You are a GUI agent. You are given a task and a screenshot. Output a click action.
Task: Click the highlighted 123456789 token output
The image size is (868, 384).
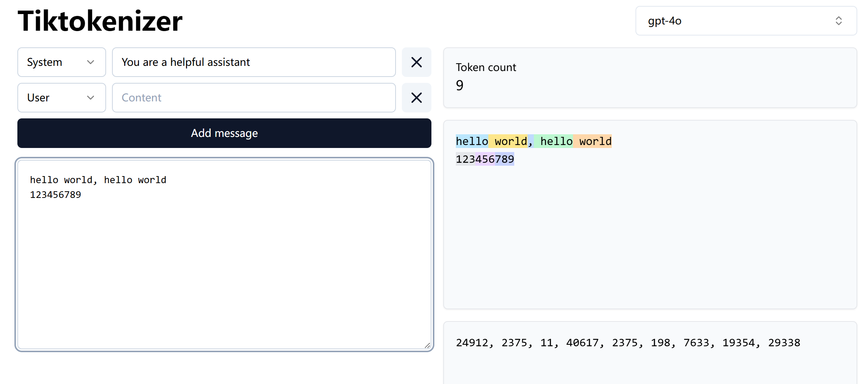pyautogui.click(x=485, y=159)
